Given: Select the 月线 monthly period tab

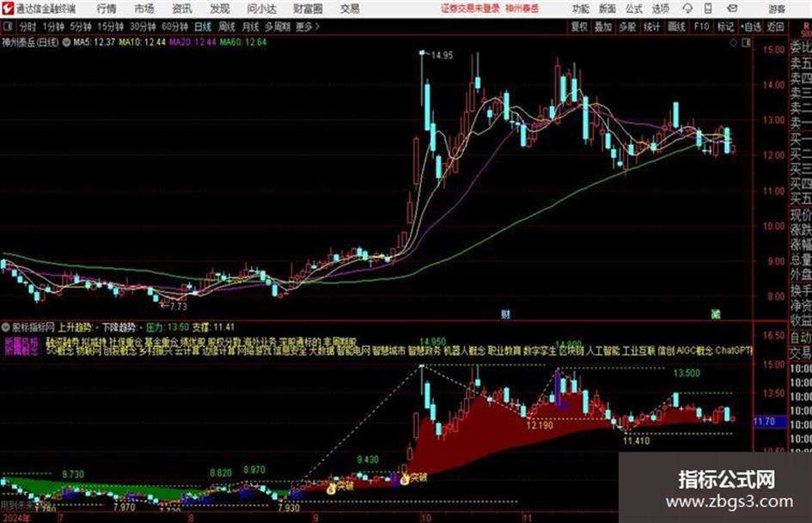Looking at the screenshot, I should click(250, 27).
